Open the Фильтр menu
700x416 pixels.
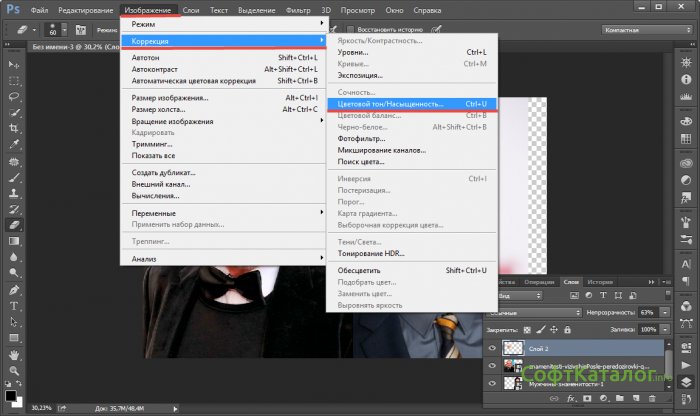point(297,8)
